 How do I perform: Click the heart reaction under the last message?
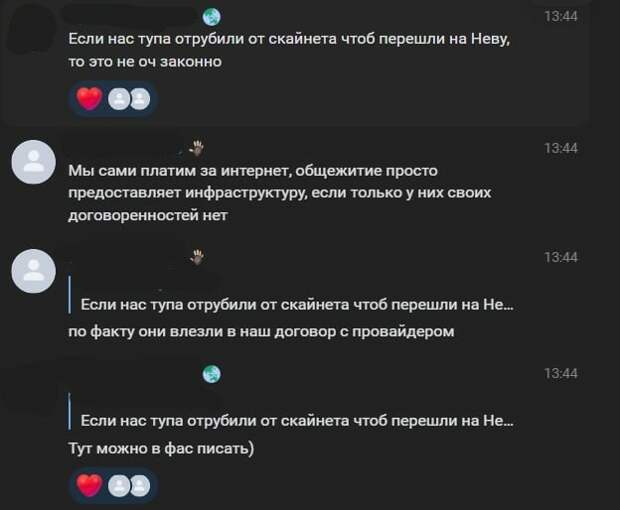tap(89, 485)
